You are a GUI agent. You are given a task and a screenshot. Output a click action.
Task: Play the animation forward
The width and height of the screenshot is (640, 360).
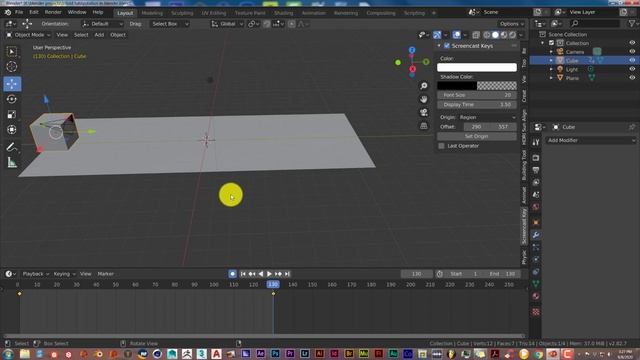tap(269, 274)
